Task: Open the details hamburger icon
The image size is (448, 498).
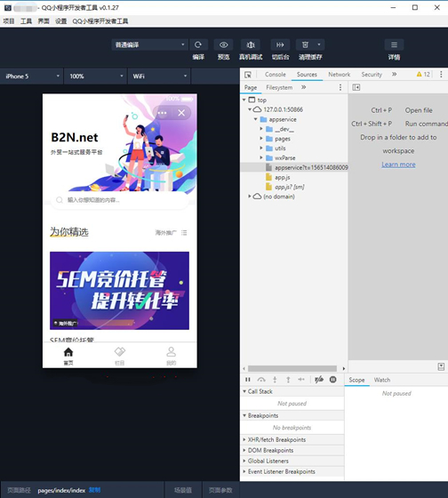Action: pos(394,44)
